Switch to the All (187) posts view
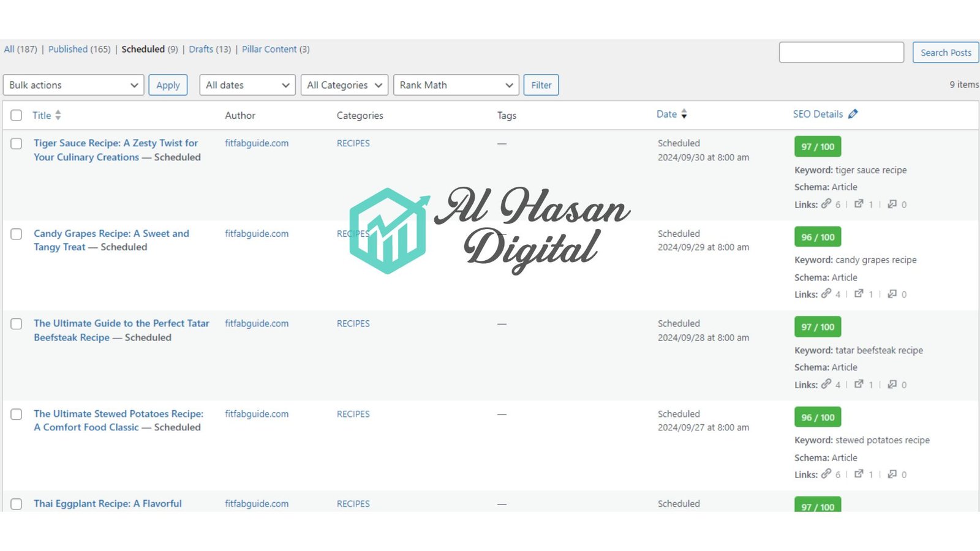The height and width of the screenshot is (551, 980). pyautogui.click(x=20, y=49)
